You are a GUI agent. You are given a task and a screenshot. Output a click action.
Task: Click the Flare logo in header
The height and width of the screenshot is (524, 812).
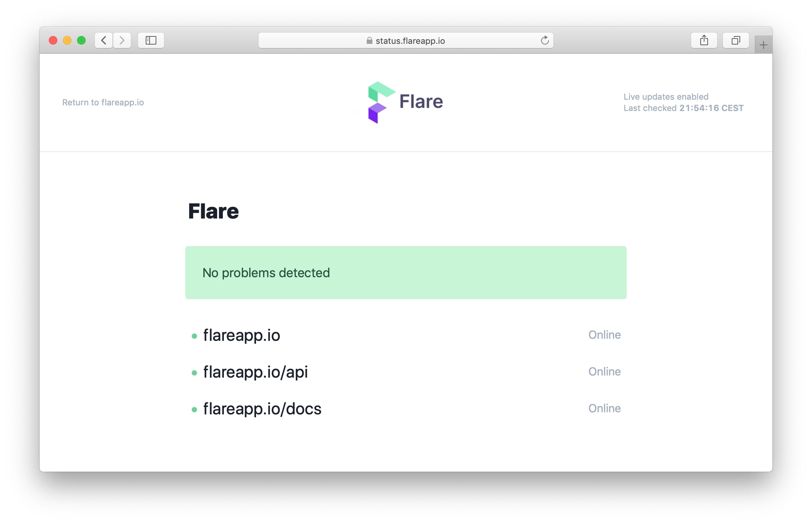(405, 102)
